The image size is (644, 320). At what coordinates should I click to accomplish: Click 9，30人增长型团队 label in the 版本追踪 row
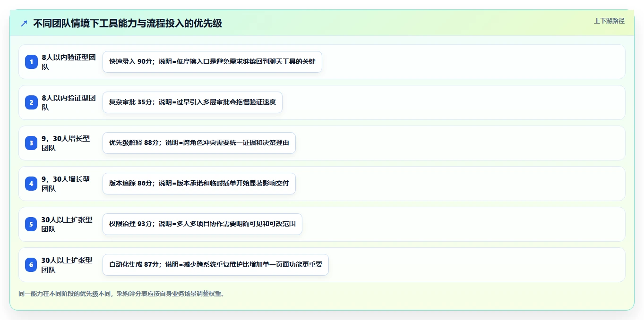pyautogui.click(x=66, y=184)
